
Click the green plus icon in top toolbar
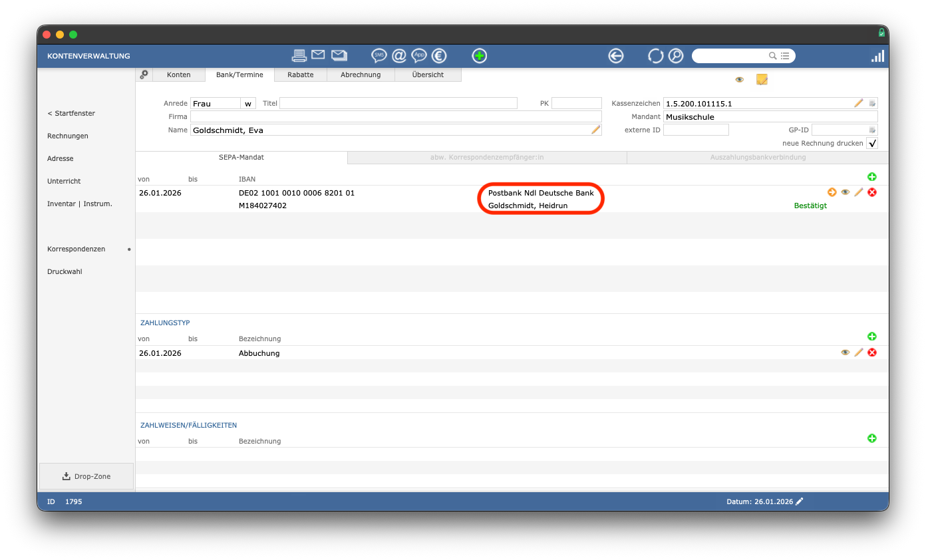coord(479,56)
